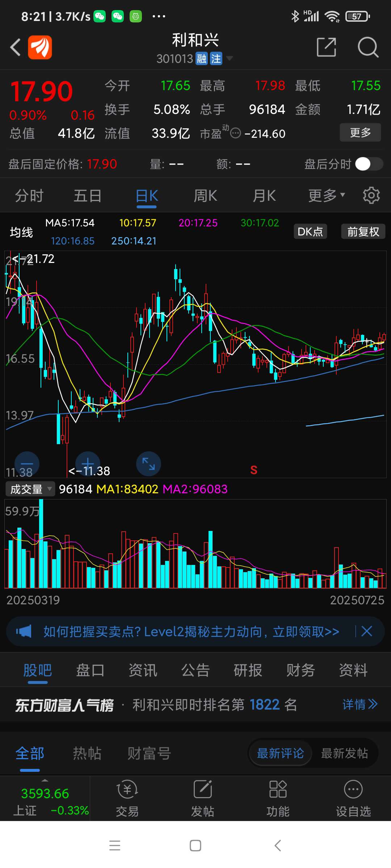Select the 日K chart tab

[147, 196]
